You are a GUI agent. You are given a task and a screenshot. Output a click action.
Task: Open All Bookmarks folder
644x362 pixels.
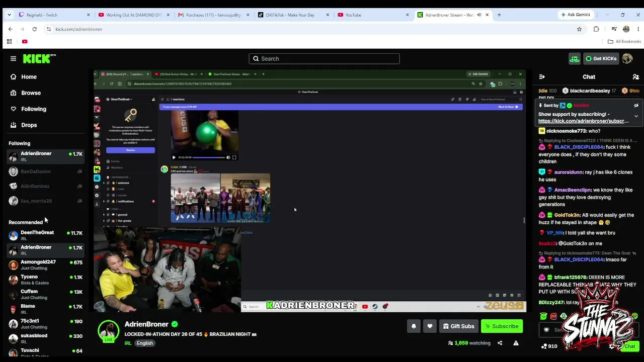coord(624,42)
